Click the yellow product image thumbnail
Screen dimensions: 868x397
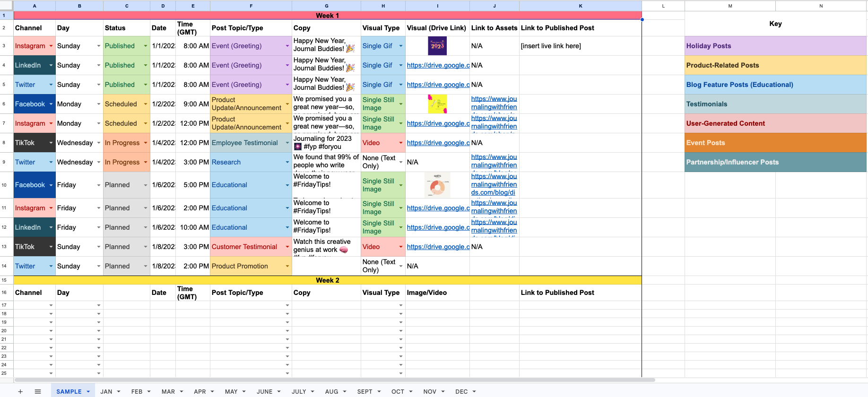pyautogui.click(x=437, y=104)
